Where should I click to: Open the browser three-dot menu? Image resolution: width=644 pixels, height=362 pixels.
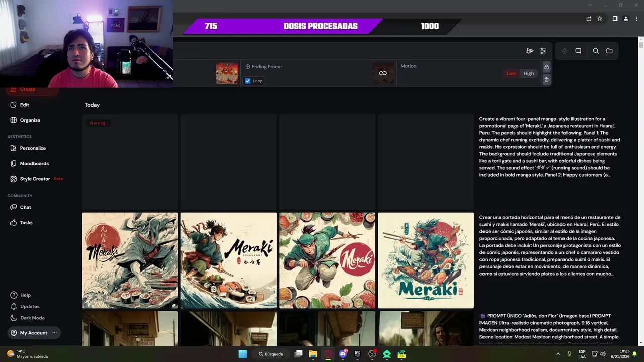(x=636, y=19)
